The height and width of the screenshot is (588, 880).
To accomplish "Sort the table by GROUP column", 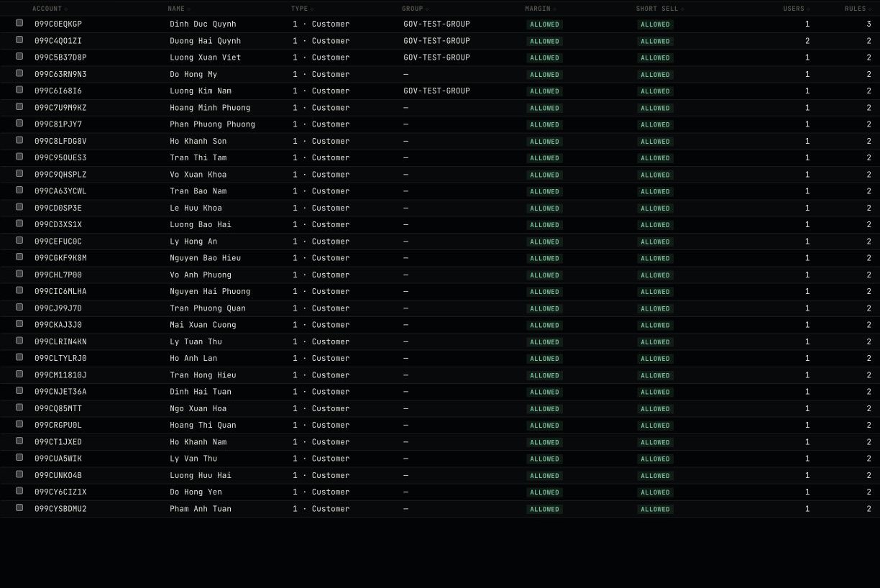I will coord(415,9).
